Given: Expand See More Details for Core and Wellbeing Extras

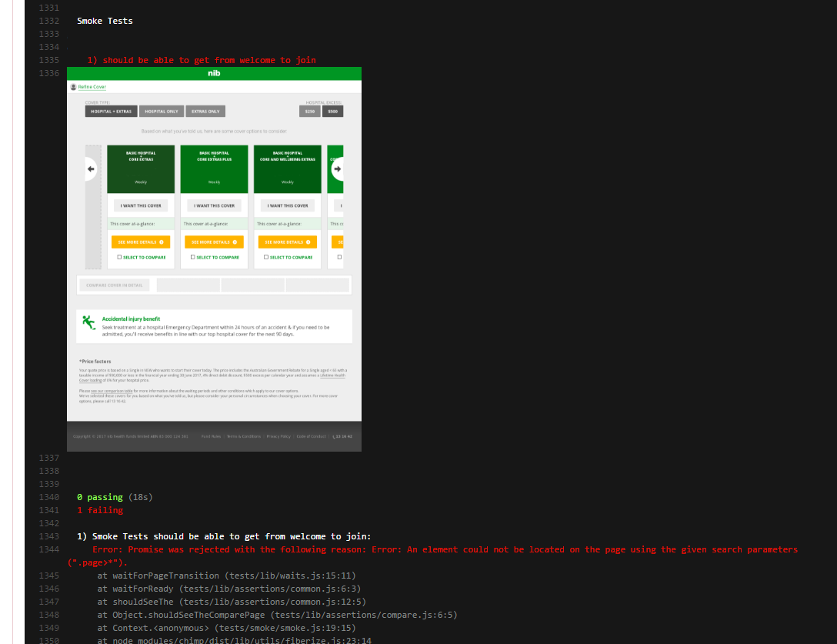Looking at the screenshot, I should [287, 242].
